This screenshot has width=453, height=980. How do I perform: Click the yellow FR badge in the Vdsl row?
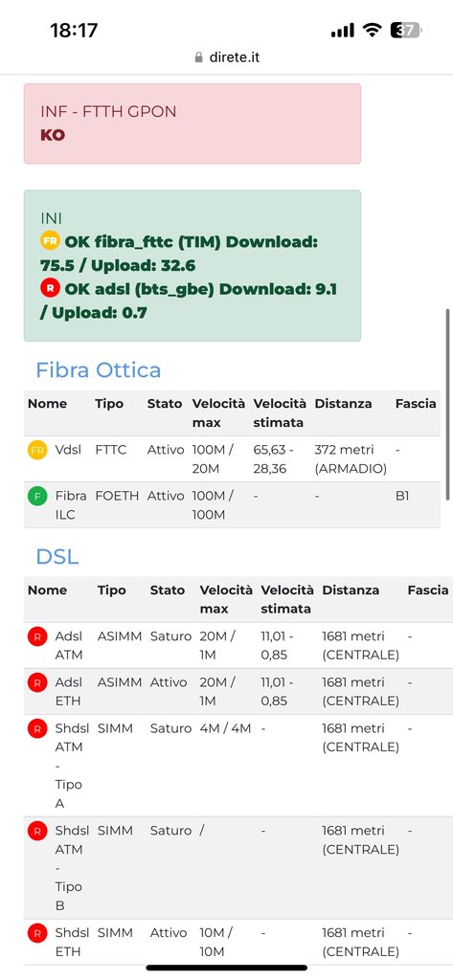click(x=37, y=450)
